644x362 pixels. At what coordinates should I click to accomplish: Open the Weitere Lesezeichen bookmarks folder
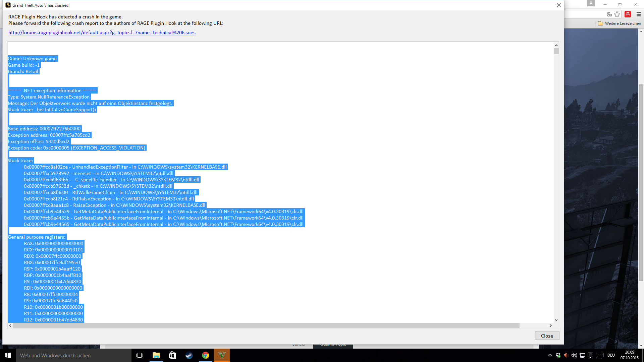[619, 23]
